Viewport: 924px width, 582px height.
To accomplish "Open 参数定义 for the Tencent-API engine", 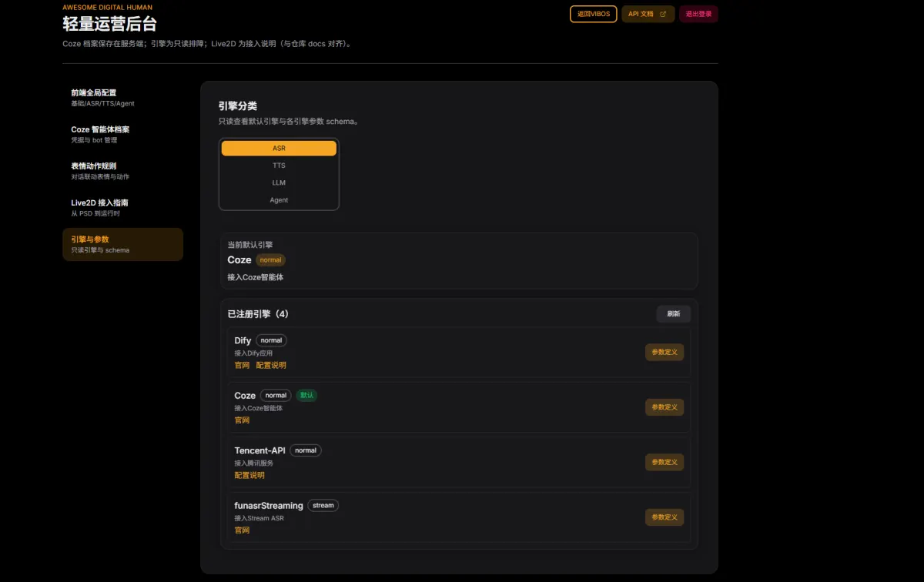I will pos(665,462).
